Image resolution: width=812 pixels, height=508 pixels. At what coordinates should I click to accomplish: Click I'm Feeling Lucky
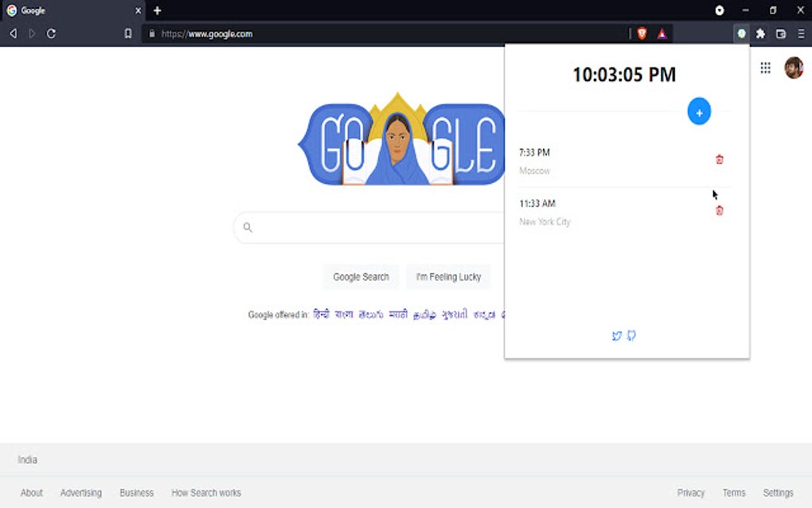pos(448,276)
